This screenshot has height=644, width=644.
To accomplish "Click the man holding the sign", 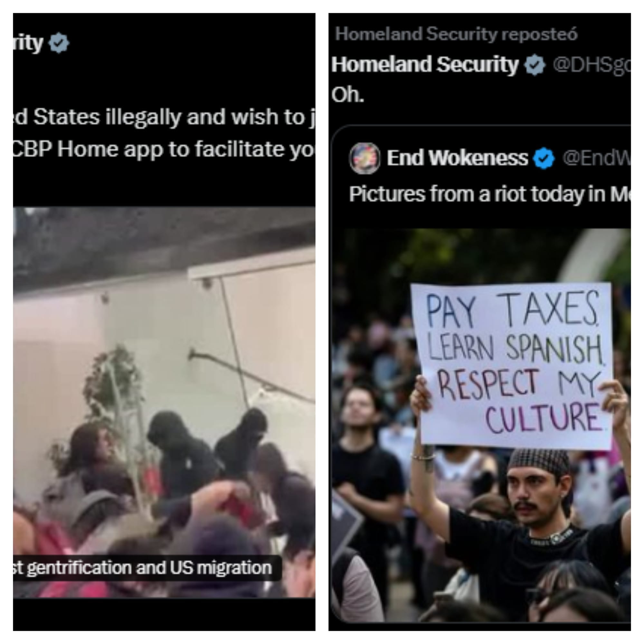I will click(x=527, y=520).
